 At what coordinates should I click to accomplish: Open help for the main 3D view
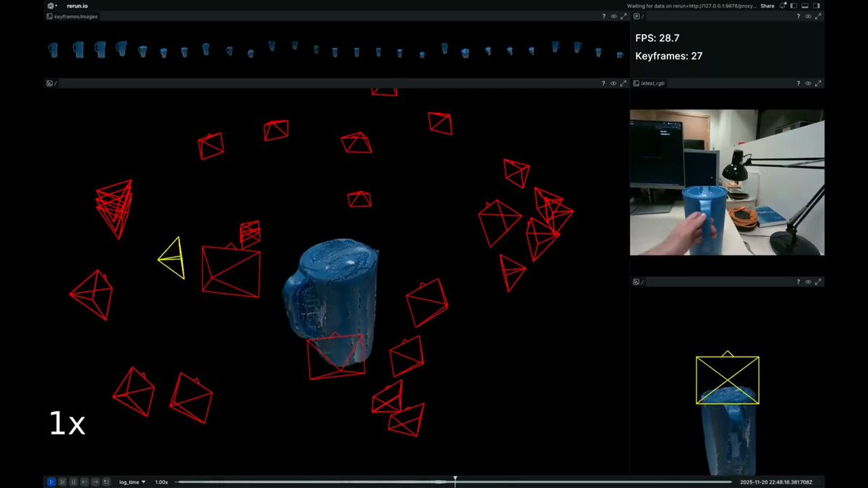pyautogui.click(x=604, y=83)
